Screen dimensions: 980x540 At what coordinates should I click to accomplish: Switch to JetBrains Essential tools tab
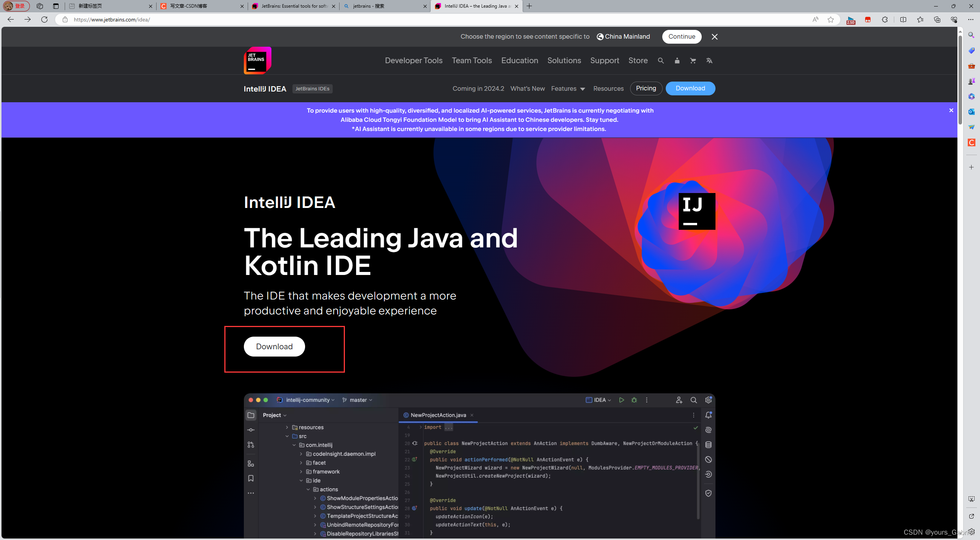(x=293, y=6)
